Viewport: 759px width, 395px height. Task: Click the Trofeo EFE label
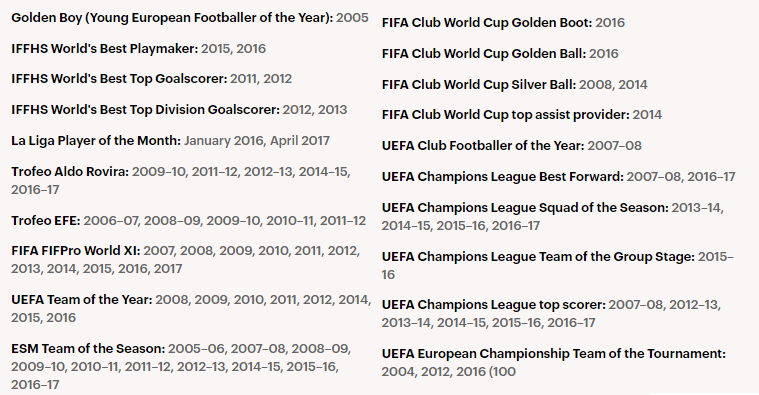point(46,221)
